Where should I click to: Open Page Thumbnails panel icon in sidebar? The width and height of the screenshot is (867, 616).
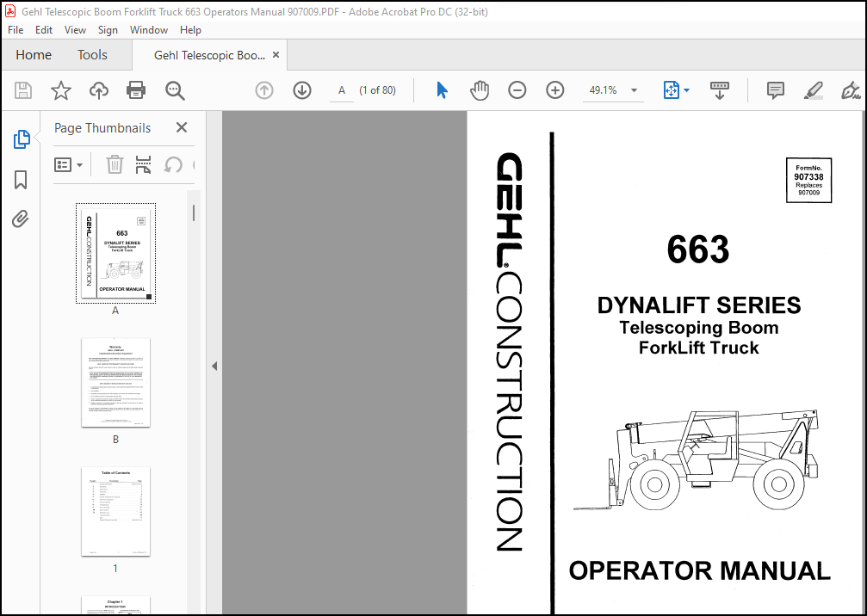click(x=21, y=139)
